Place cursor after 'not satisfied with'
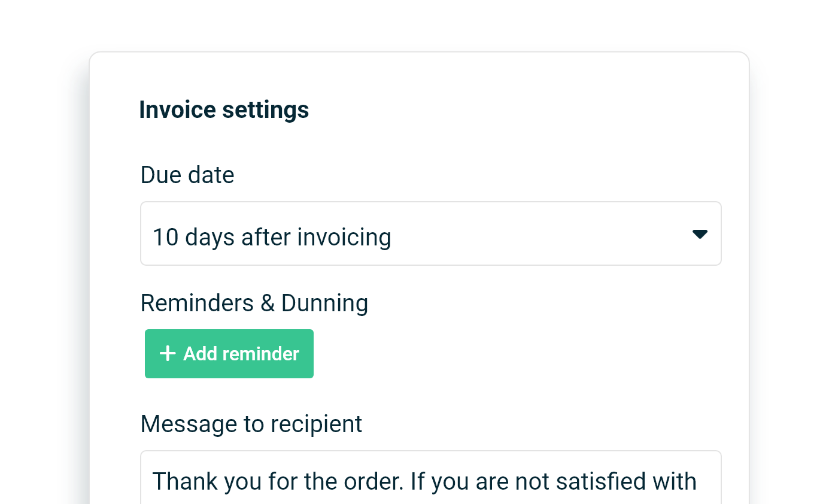This screenshot has height=504, width=838. [698, 481]
